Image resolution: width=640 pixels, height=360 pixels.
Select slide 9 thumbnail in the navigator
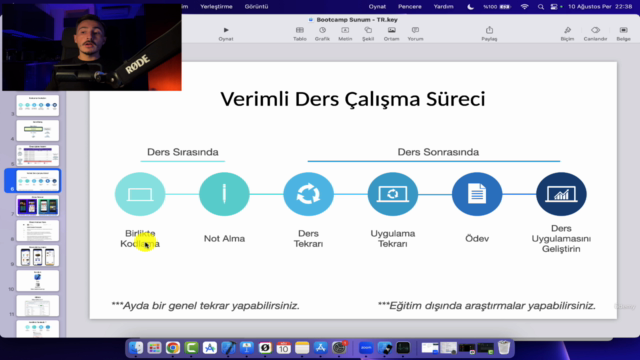point(38,256)
